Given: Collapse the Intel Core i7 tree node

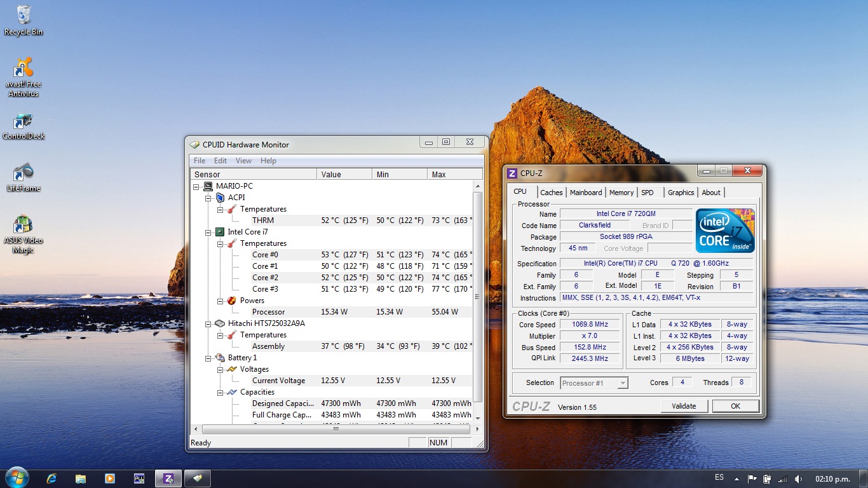Looking at the screenshot, I should point(208,233).
